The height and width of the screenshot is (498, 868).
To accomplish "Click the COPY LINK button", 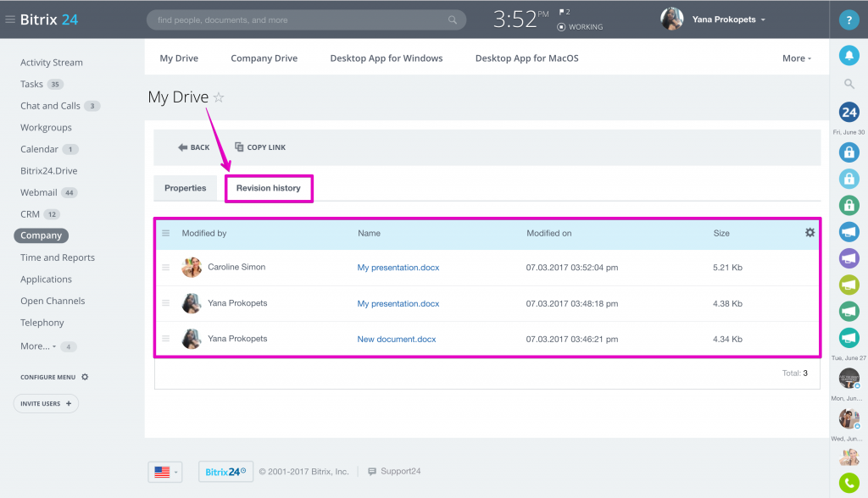I will (260, 147).
